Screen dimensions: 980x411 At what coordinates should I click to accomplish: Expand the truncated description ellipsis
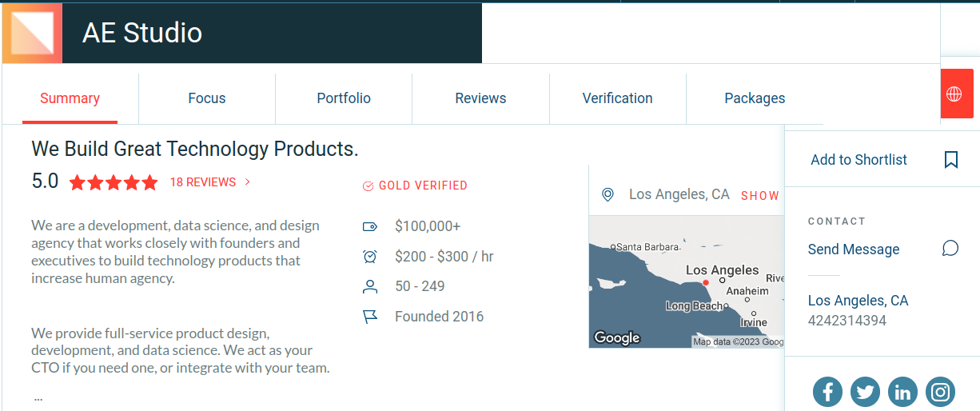38,397
